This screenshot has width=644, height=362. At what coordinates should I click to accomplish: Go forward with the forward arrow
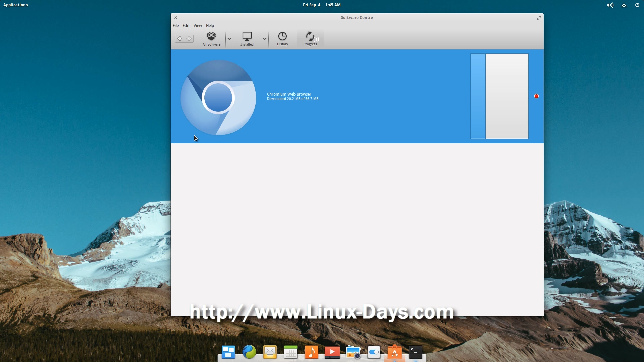(189, 39)
